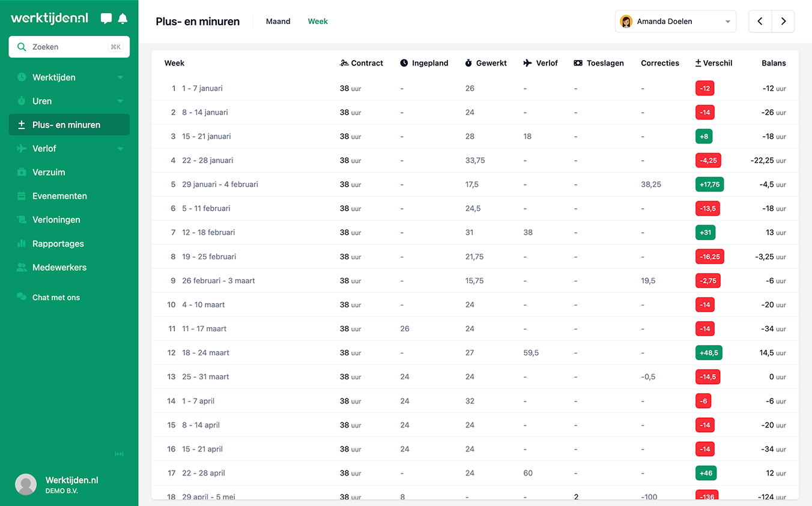Click the Werktijden clock icon
812x506 pixels.
[22, 77]
